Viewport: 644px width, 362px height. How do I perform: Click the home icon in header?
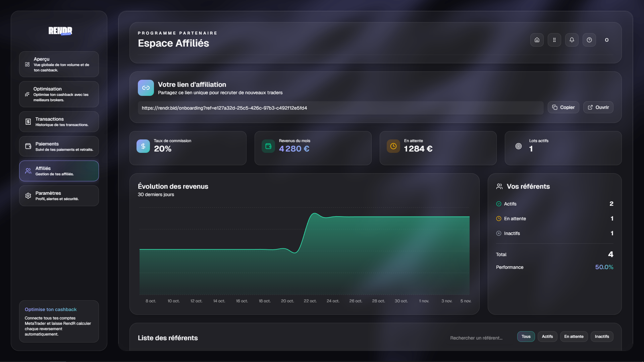(537, 40)
